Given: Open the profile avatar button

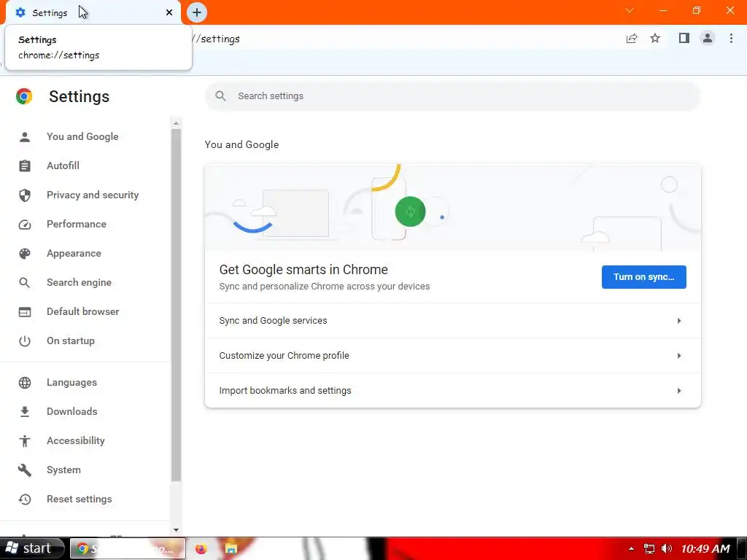Looking at the screenshot, I should coord(708,38).
